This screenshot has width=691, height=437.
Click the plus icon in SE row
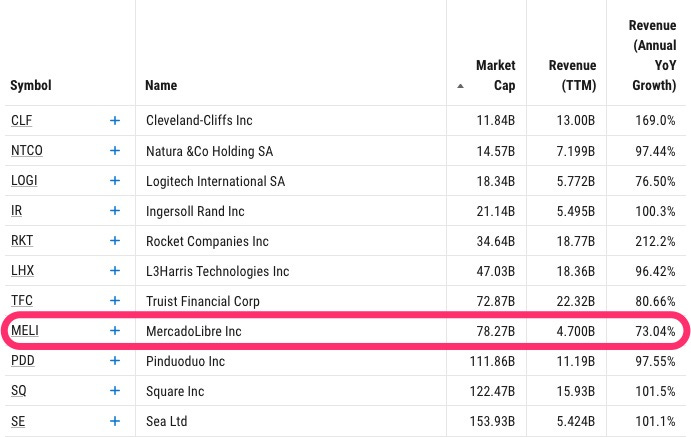[x=115, y=421]
